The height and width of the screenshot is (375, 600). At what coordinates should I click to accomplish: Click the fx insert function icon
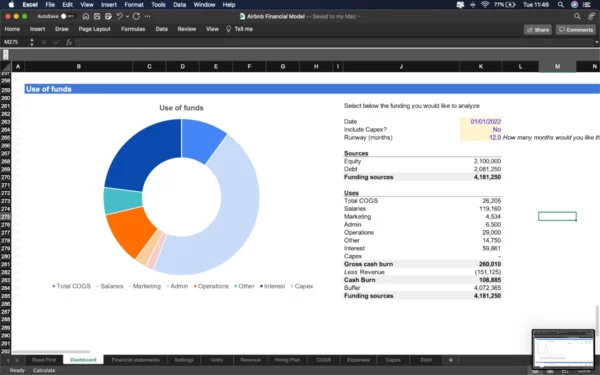pyautogui.click(x=68, y=42)
